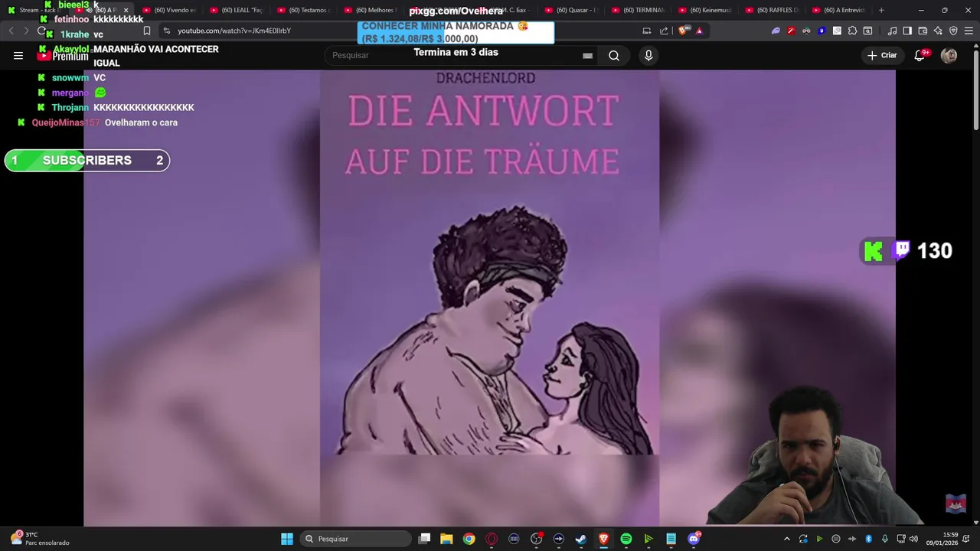Screen dimensions: 980x551
Task: Toggle the browser sidebar panel icon
Action: coord(907,31)
